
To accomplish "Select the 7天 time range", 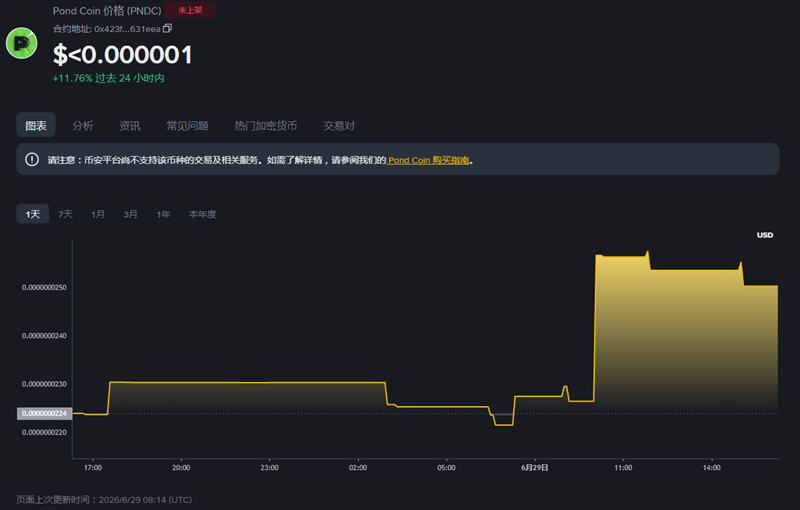I will tap(65, 214).
